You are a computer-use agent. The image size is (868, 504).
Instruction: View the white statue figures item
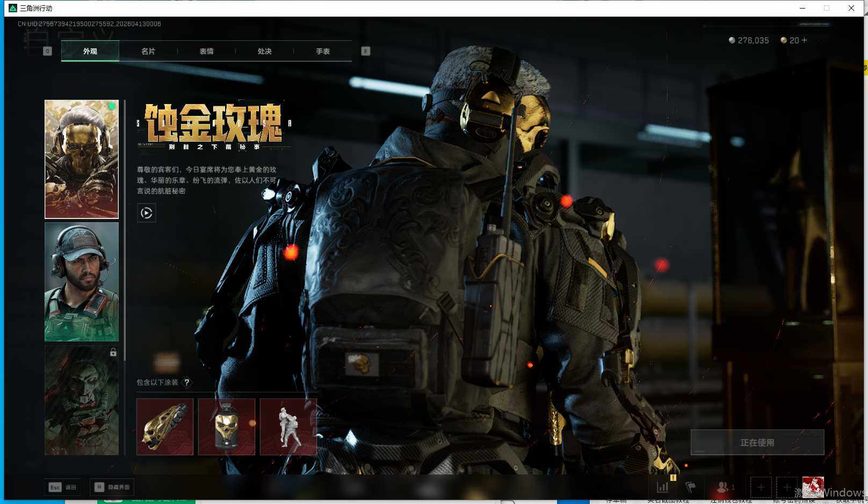[288, 427]
